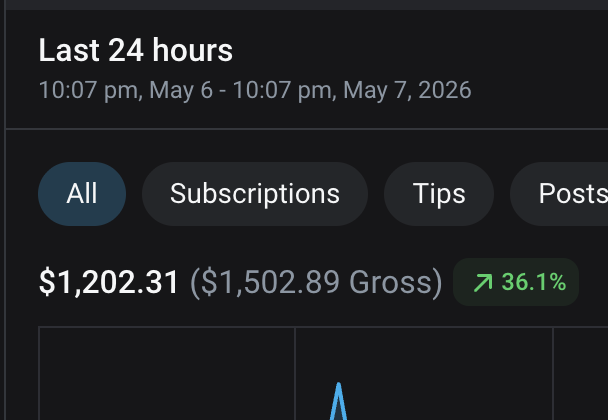The height and width of the screenshot is (420, 608).
Task: Click the dark header strip above Last 24 hours
Action: tap(304, 5)
